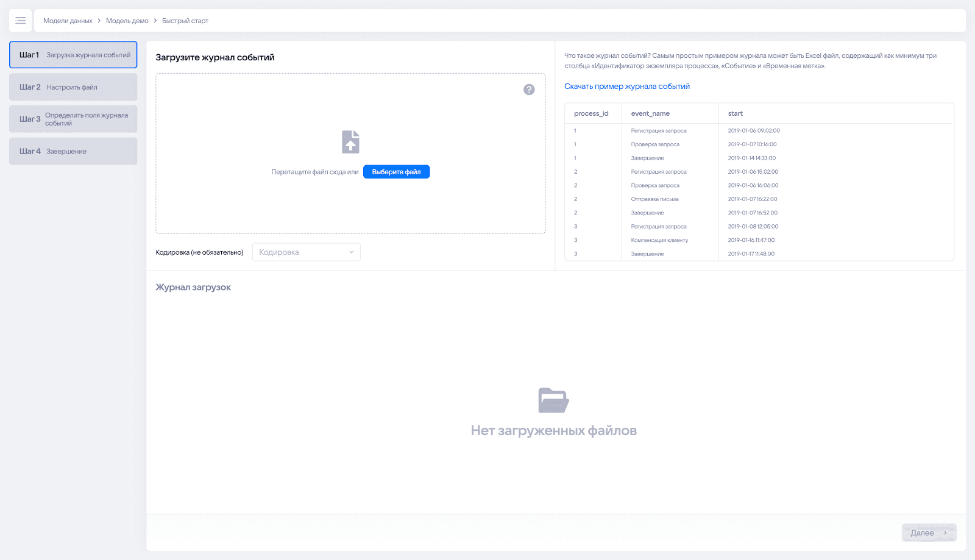The height and width of the screenshot is (560, 975).
Task: Click the chevron after 'Модель демо' breadcrumb
Action: point(155,21)
